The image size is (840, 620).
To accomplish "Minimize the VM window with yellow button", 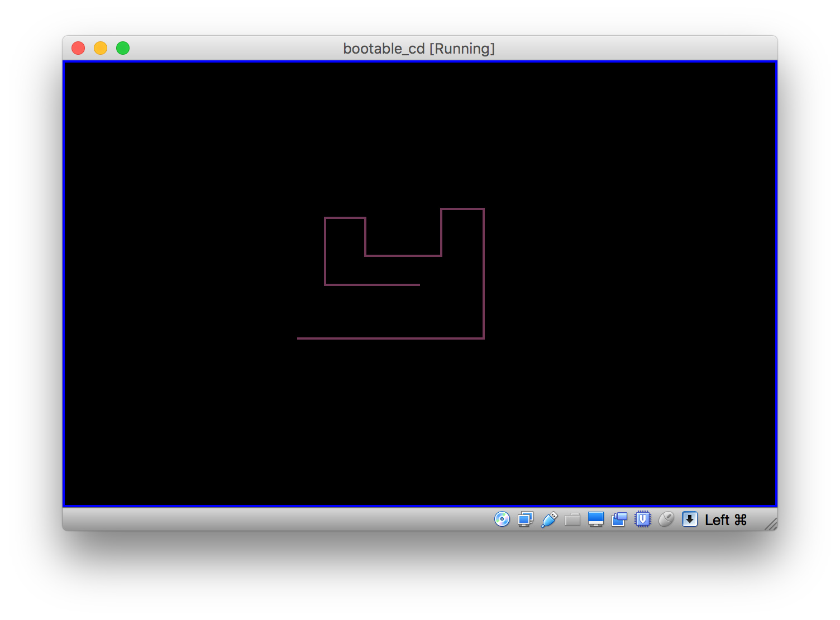I will pyautogui.click(x=101, y=48).
